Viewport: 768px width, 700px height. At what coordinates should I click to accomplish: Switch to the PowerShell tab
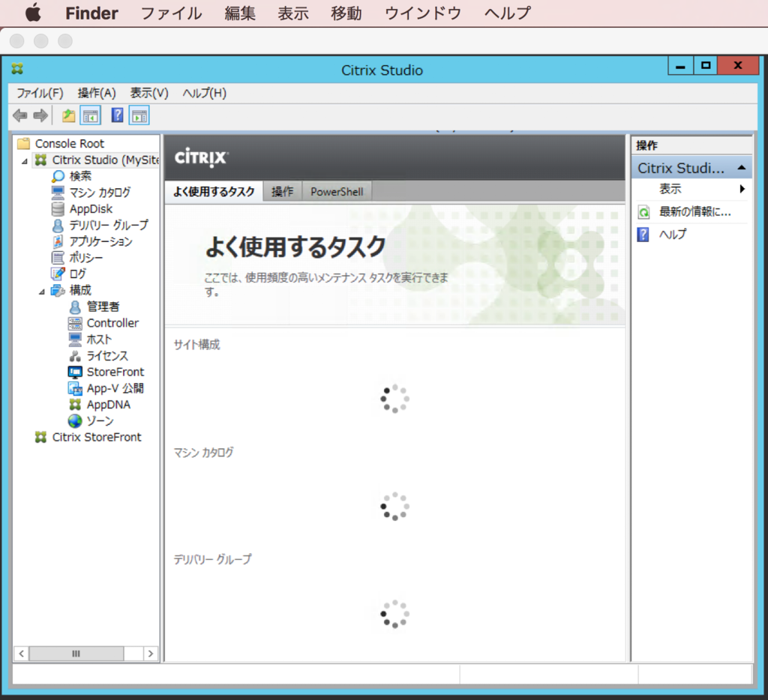pyautogui.click(x=337, y=191)
